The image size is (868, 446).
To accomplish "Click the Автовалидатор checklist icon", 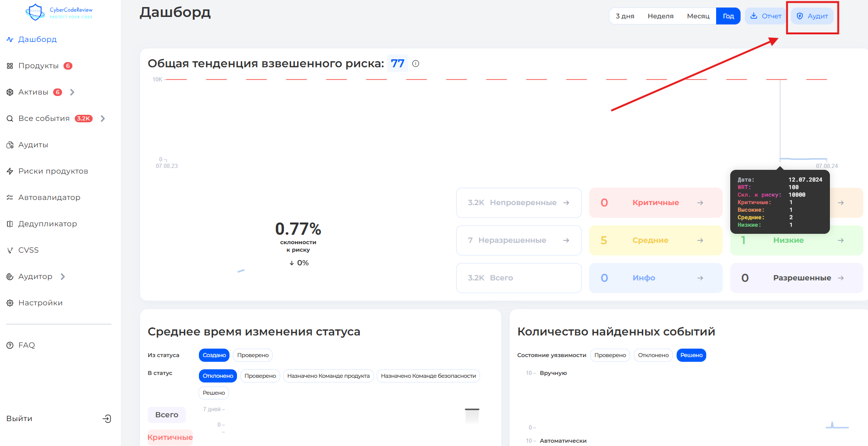I will (x=10, y=198).
